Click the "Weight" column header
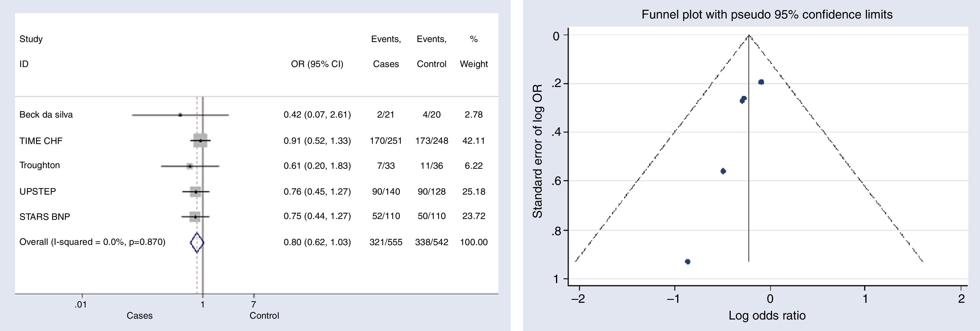This screenshot has height=331, width=980. click(x=473, y=64)
